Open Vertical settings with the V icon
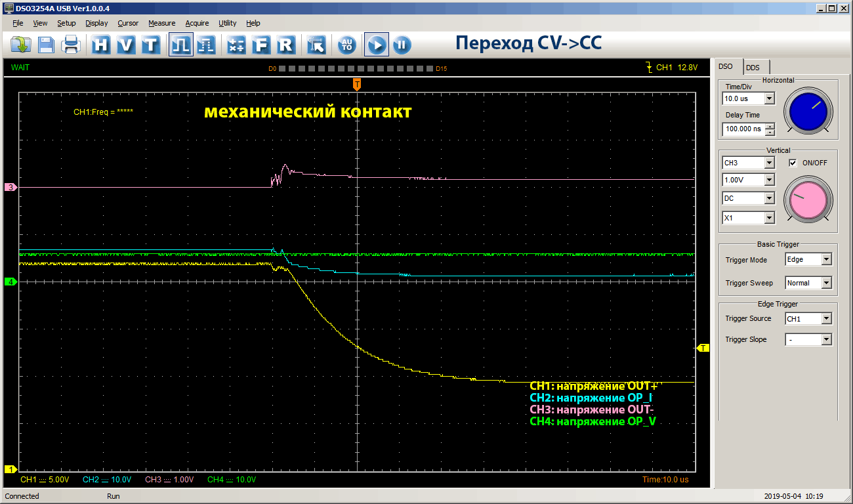This screenshot has width=853, height=504. [x=126, y=45]
